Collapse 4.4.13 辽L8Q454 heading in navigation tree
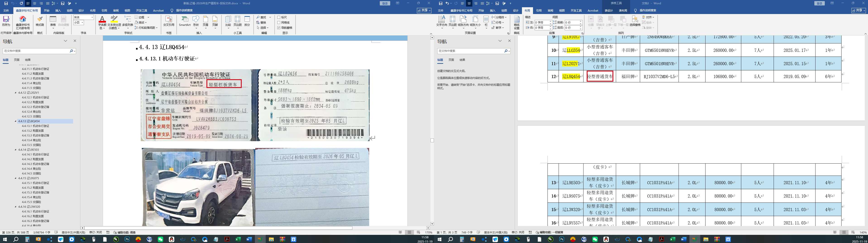Image resolution: width=868 pixels, height=243 pixels. [x=15, y=121]
